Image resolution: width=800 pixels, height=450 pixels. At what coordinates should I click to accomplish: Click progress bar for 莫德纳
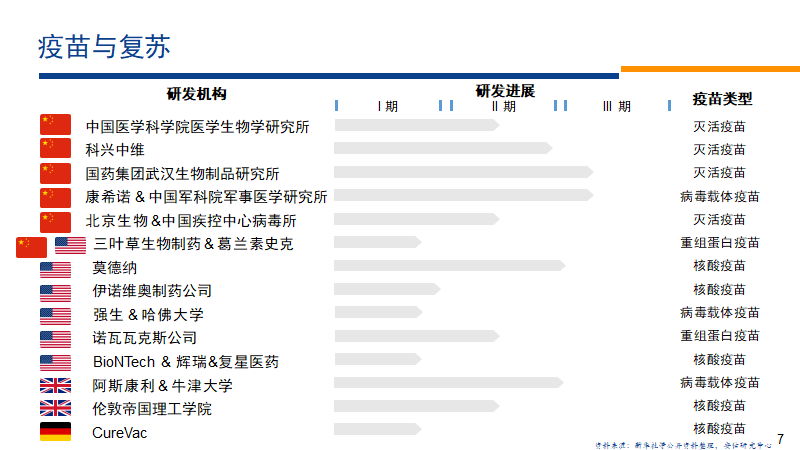coord(449,265)
